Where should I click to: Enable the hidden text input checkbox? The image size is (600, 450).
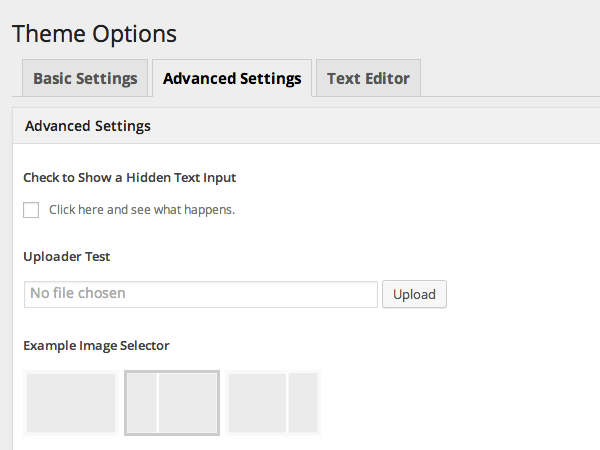31,210
